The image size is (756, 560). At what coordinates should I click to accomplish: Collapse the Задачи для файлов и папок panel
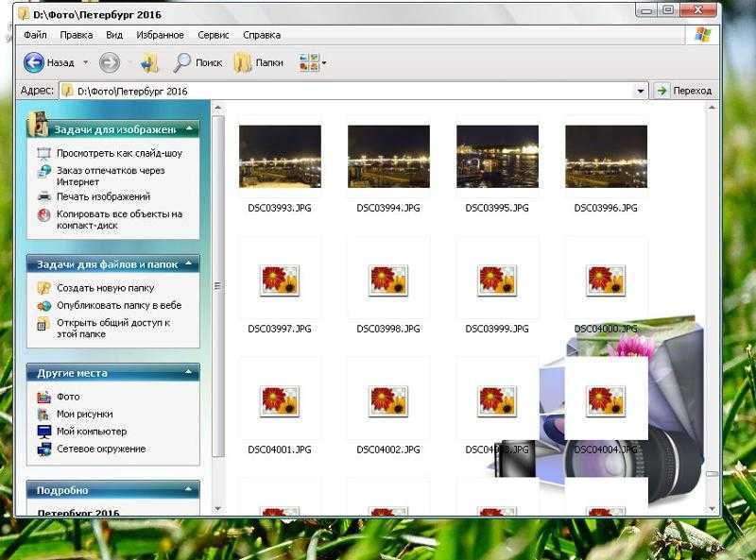pos(189,263)
